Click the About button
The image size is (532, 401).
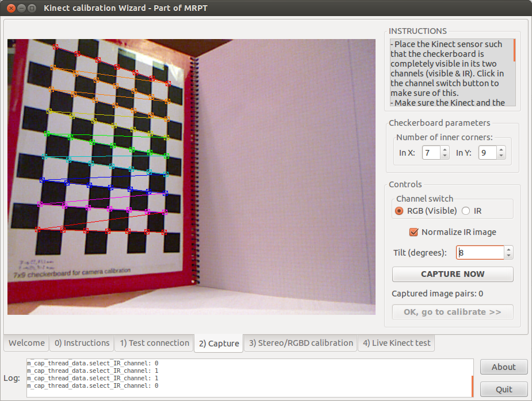pyautogui.click(x=504, y=367)
